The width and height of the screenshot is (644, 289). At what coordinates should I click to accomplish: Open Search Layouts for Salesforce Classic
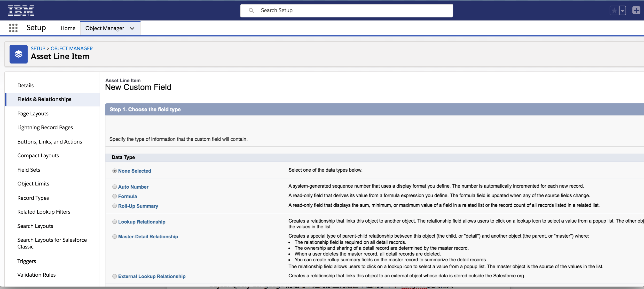(52, 243)
